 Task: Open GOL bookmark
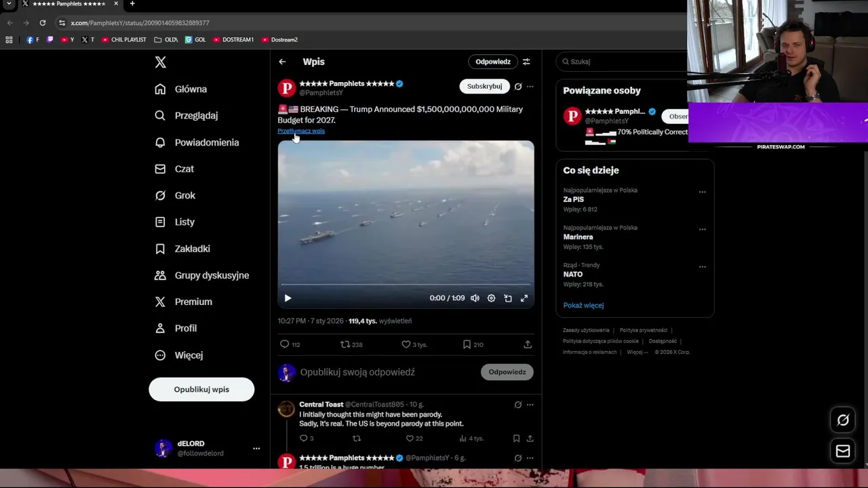pyautogui.click(x=195, y=40)
